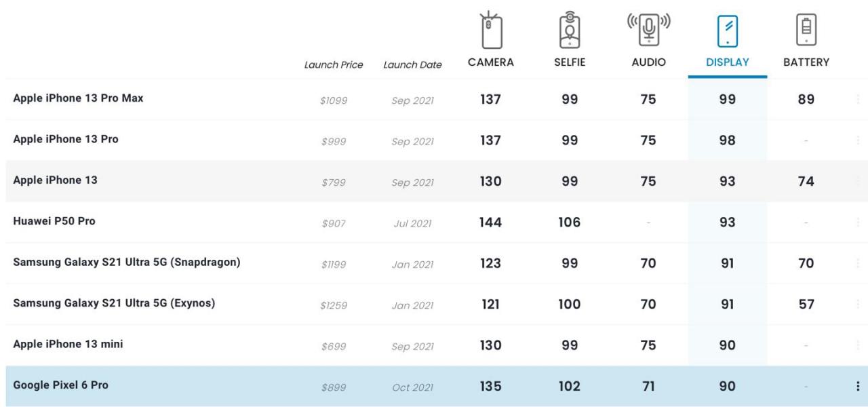
Task: Open three-dot menu for iPhone 13 Pro Max
Action: click(858, 100)
